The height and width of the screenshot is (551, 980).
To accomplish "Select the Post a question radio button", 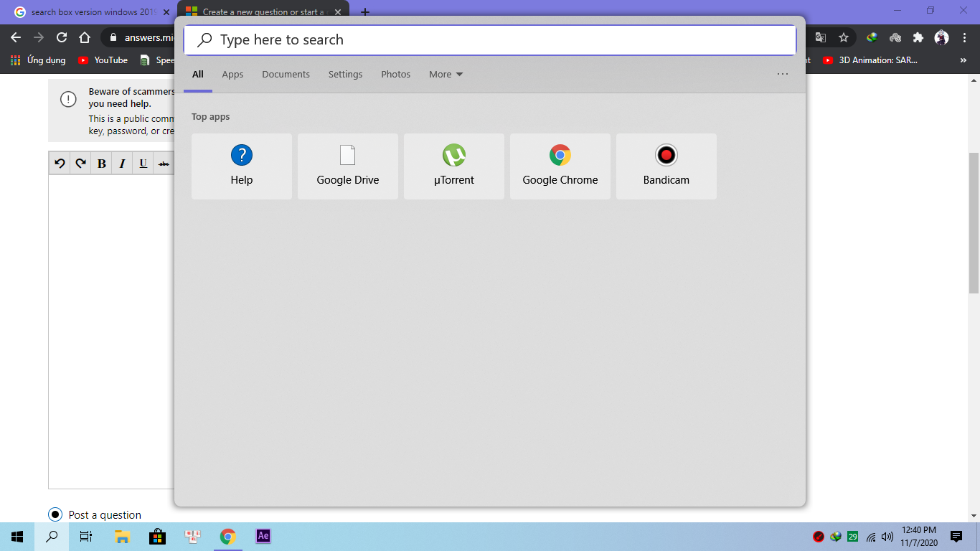I will (55, 514).
